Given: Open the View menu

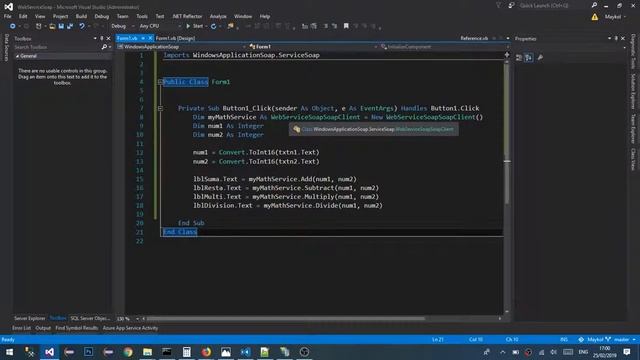Looking at the screenshot, I should pos(40,16).
